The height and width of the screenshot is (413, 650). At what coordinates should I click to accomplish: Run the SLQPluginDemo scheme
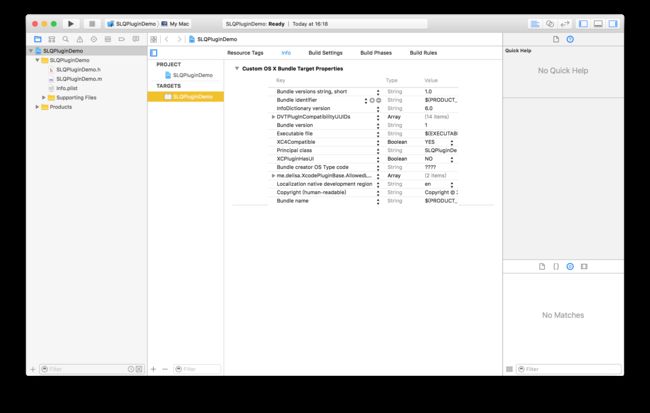point(71,24)
